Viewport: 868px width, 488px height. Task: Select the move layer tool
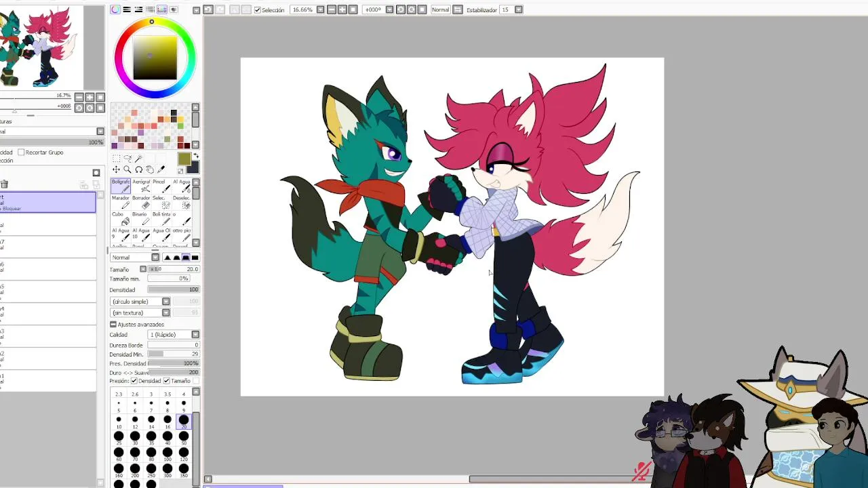click(x=116, y=169)
